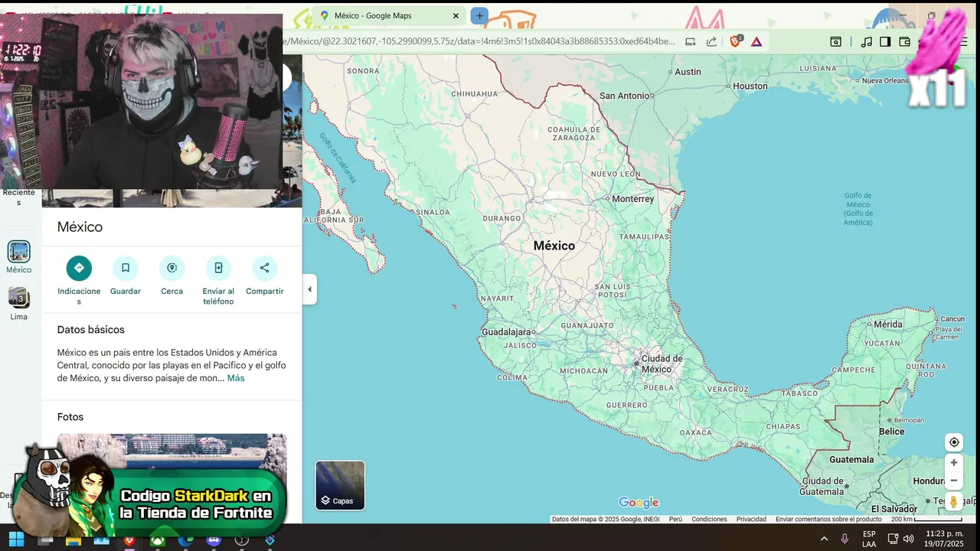Open the Privacidad privacy link
The image size is (980, 551).
[751, 519]
